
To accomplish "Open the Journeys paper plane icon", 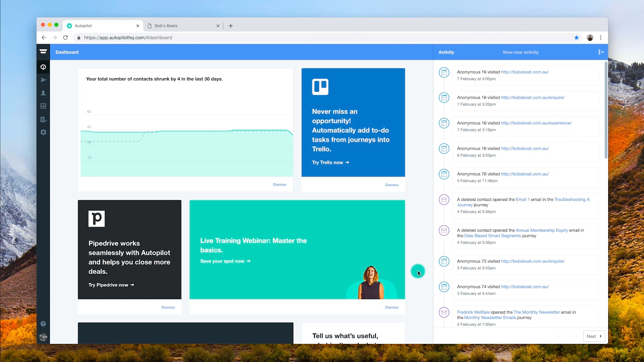I will [x=43, y=80].
